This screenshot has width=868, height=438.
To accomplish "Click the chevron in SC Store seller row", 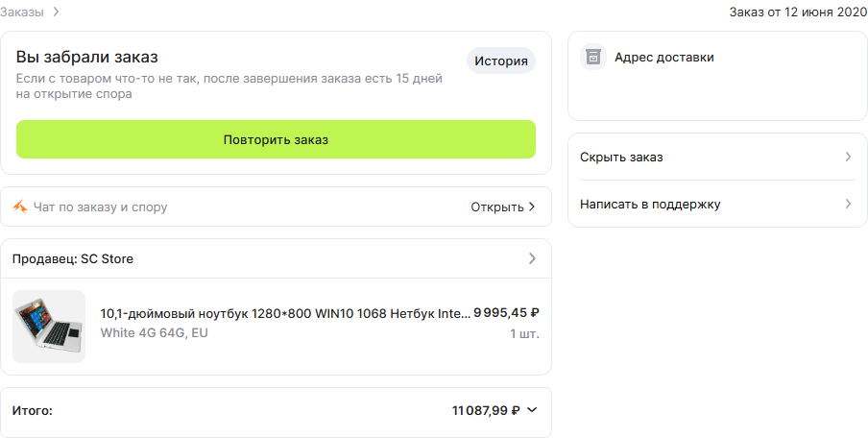I will (532, 258).
